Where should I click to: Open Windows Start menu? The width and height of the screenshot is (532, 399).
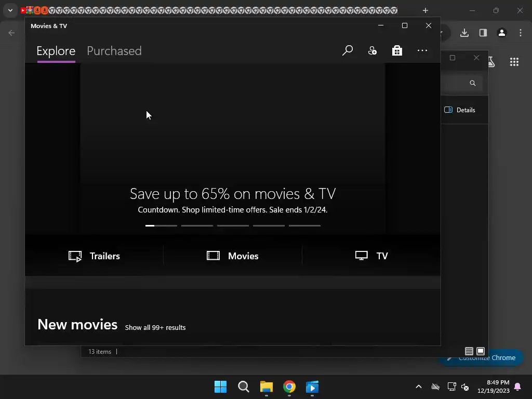220,387
